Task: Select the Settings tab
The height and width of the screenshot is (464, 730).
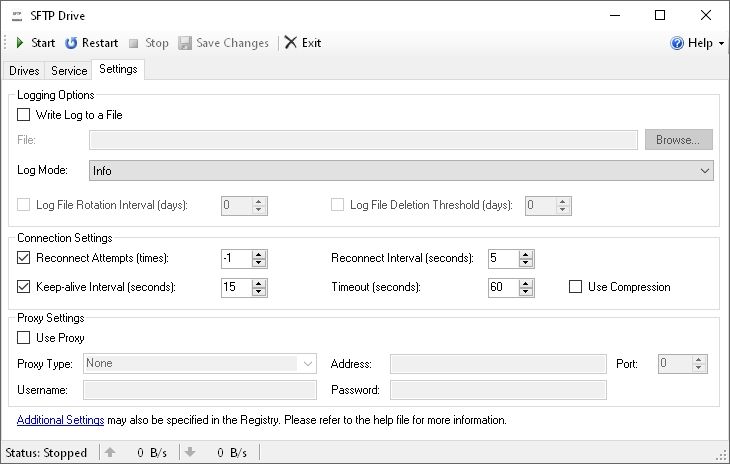Action: click(118, 69)
